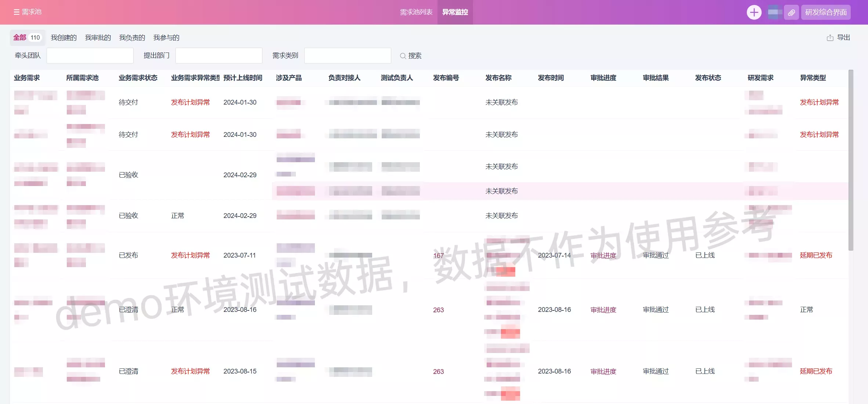Click the white plus add button
868x404 pixels.
click(x=754, y=12)
